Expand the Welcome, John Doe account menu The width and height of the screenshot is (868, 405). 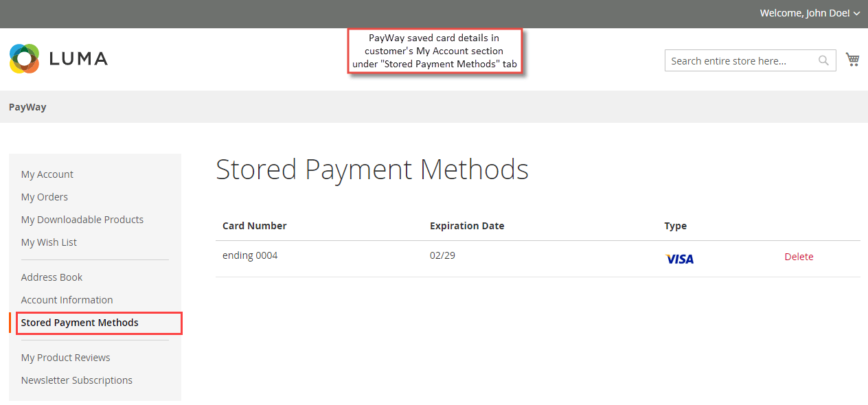[802, 13]
